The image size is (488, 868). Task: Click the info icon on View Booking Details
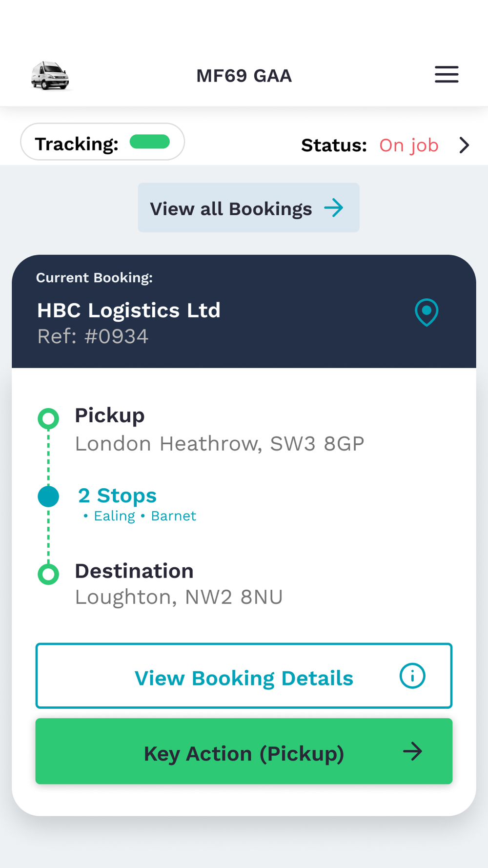(x=412, y=676)
